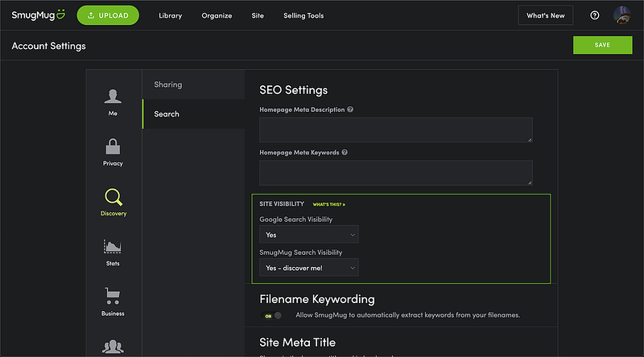644x357 pixels.
Task: Open the Organize menu
Action: click(x=217, y=15)
